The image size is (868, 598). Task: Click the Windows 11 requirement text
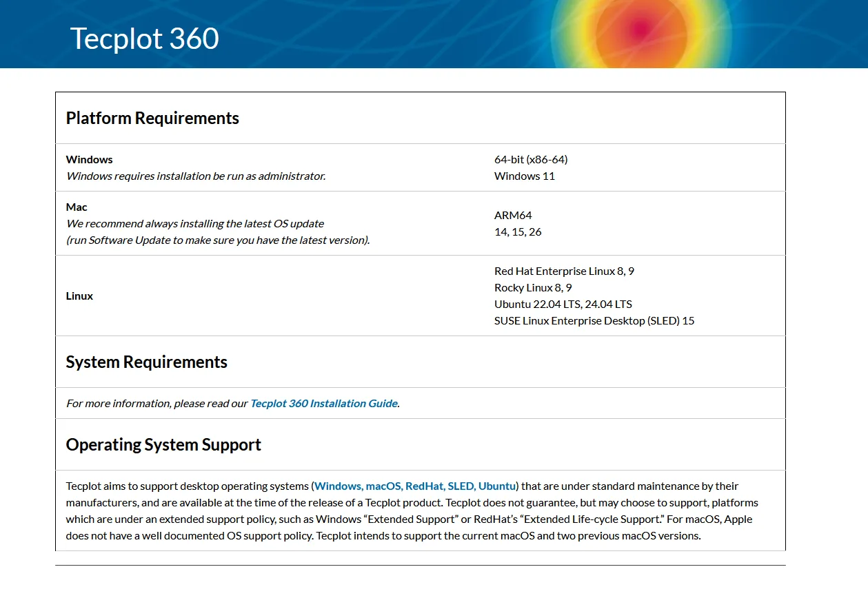coord(525,176)
